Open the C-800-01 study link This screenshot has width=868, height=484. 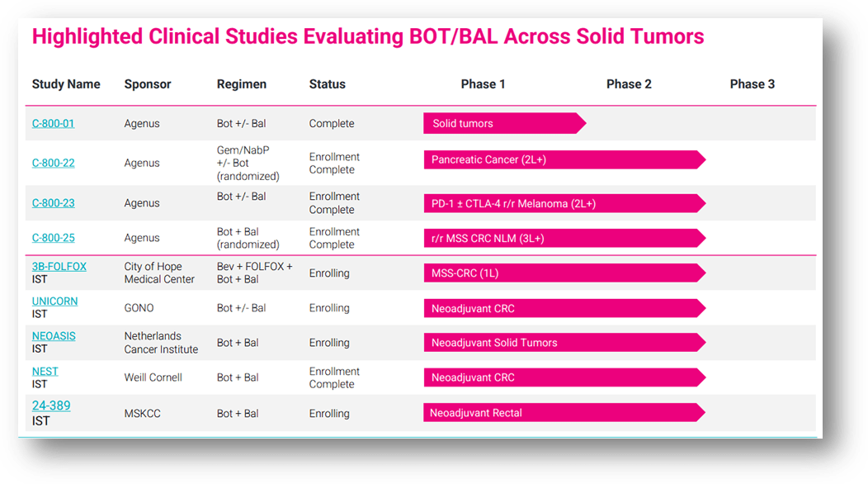(x=53, y=122)
